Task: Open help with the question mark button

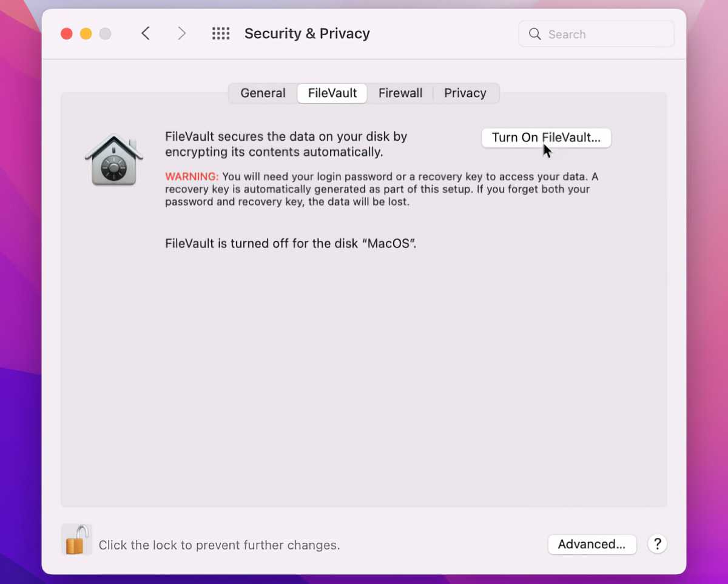Action: [658, 544]
